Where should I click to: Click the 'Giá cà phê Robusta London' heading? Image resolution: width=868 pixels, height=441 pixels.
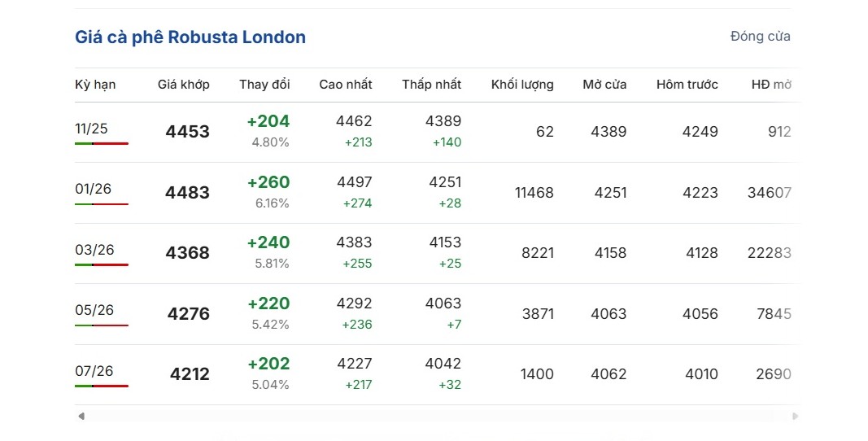(190, 37)
